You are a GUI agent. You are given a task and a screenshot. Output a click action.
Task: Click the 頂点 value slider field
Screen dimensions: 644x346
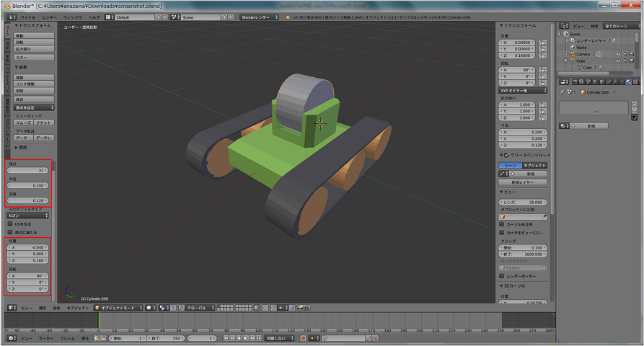coord(27,171)
